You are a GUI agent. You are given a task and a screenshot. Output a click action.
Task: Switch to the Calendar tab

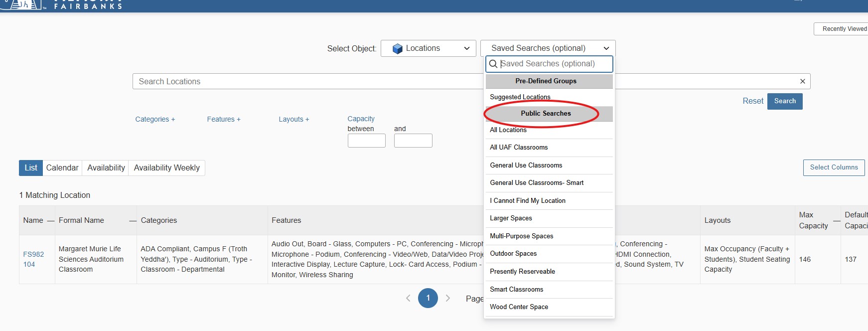pyautogui.click(x=62, y=168)
